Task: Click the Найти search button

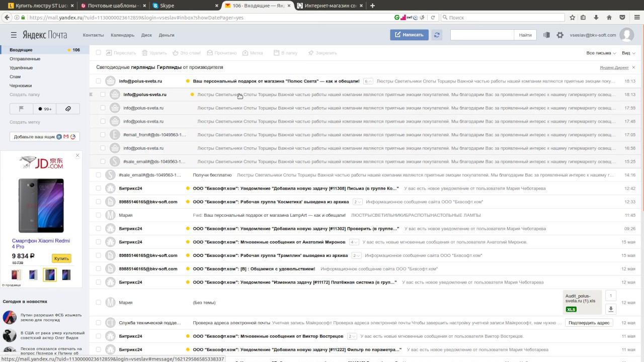Action: (525, 35)
